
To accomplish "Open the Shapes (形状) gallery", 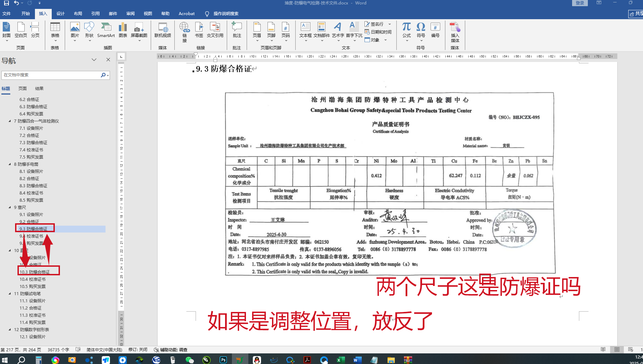I will pyautogui.click(x=89, y=32).
